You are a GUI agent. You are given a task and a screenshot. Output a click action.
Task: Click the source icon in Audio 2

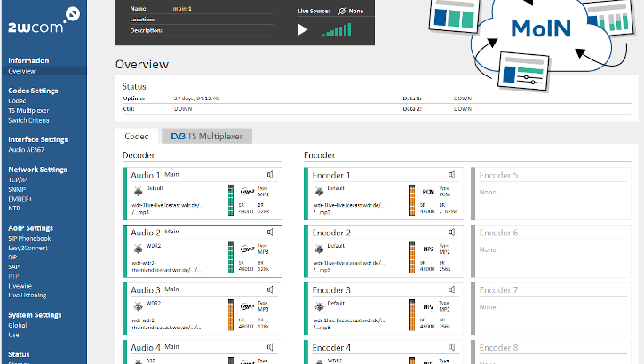pyautogui.click(x=138, y=249)
